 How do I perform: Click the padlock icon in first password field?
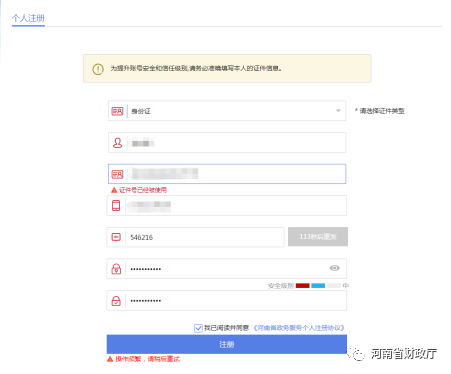(x=116, y=269)
